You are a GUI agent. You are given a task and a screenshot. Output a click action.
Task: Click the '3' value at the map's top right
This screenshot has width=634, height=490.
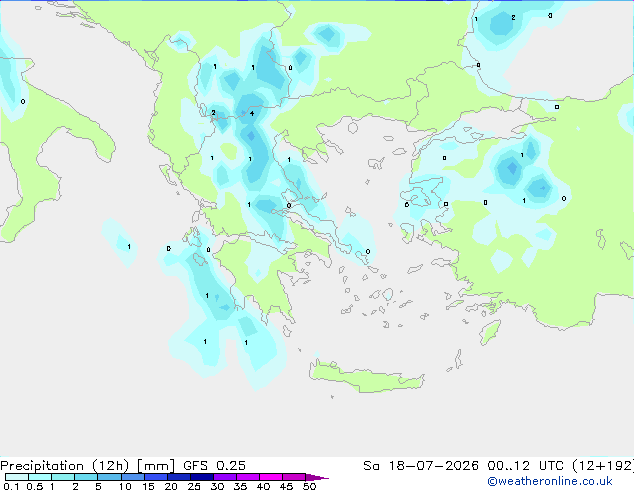550,16
